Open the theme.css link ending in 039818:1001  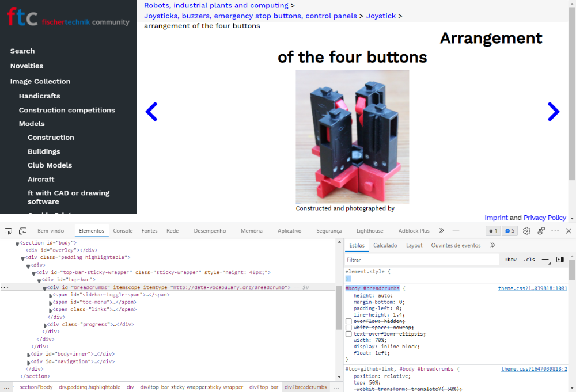coord(533,288)
